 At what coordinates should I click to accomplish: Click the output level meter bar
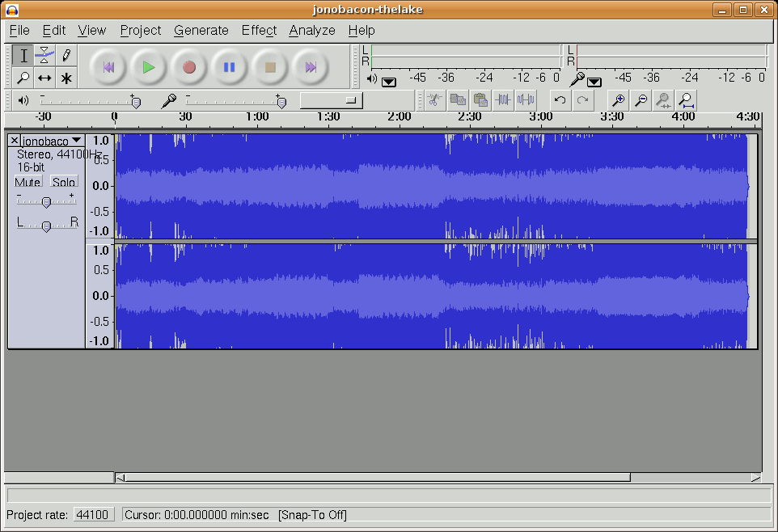(465, 56)
